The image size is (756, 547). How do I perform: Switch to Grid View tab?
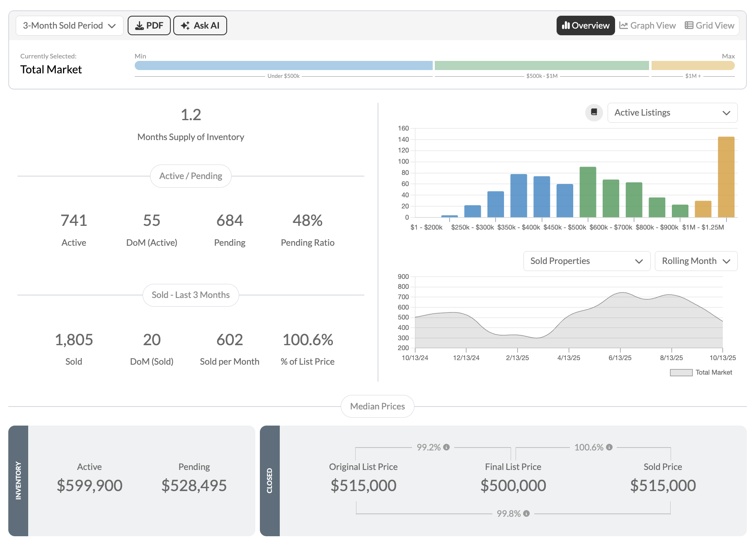[709, 26]
